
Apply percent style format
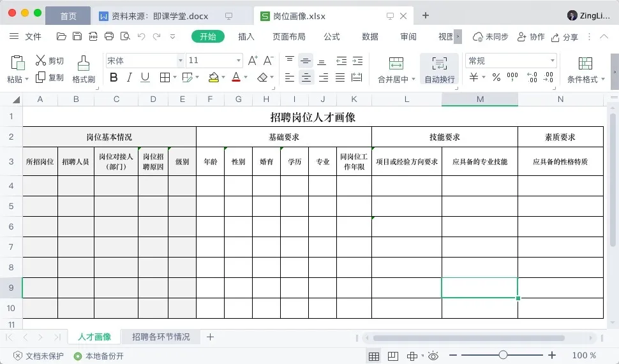coord(496,77)
